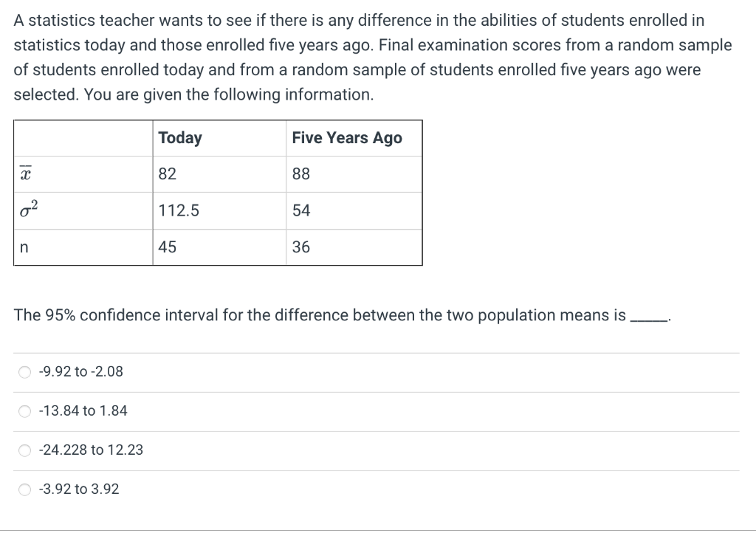This screenshot has height=533, width=756.
Task: Select the -9.92 to -2.08 radio button
Action: [24, 372]
